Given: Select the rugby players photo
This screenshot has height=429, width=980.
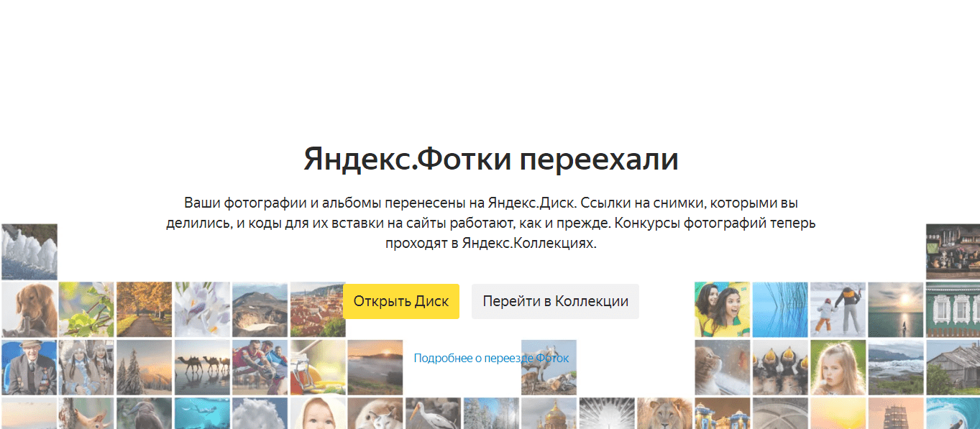Looking at the screenshot, I should (x=260, y=367).
